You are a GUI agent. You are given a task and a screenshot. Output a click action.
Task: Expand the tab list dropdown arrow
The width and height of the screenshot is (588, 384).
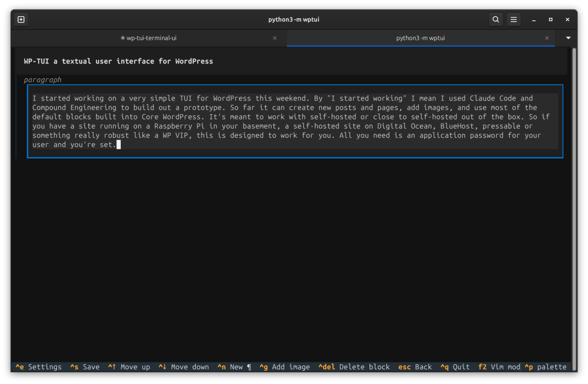point(568,38)
